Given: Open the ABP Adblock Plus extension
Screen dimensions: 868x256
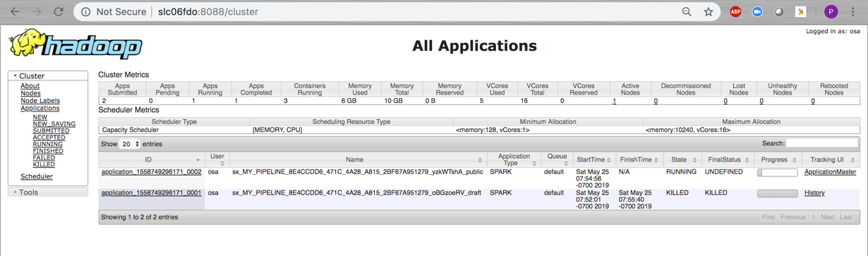Looking at the screenshot, I should click(735, 12).
